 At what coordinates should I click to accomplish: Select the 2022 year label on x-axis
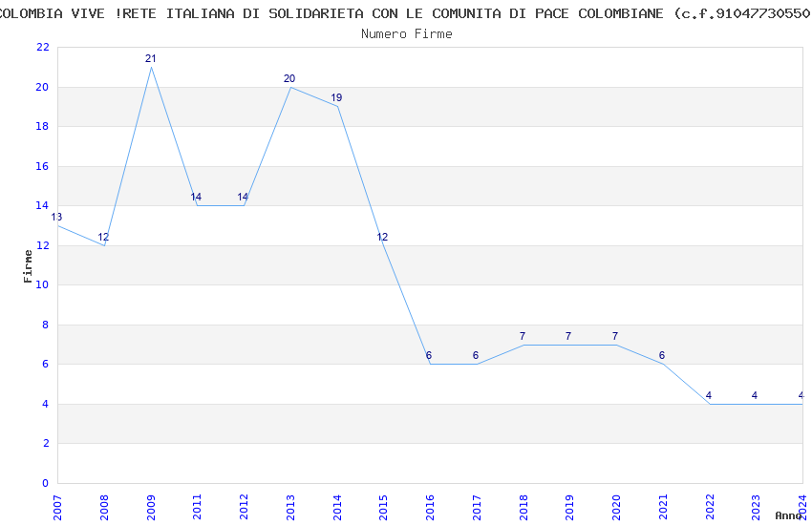click(x=710, y=507)
